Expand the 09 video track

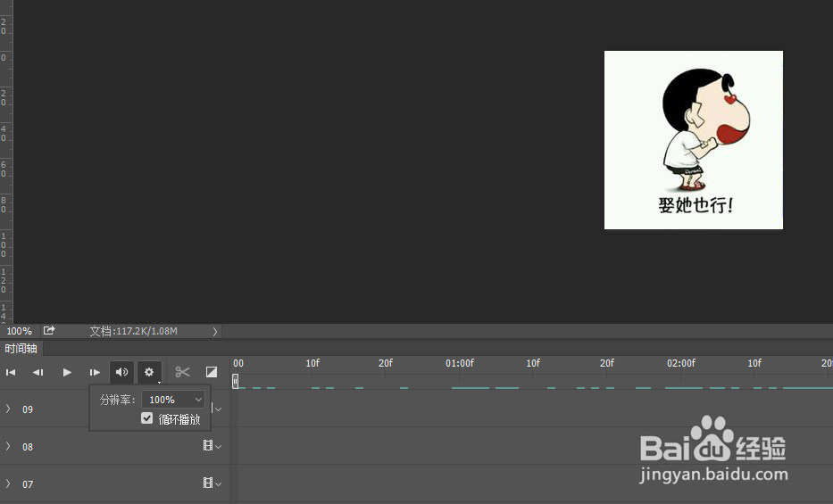8,409
